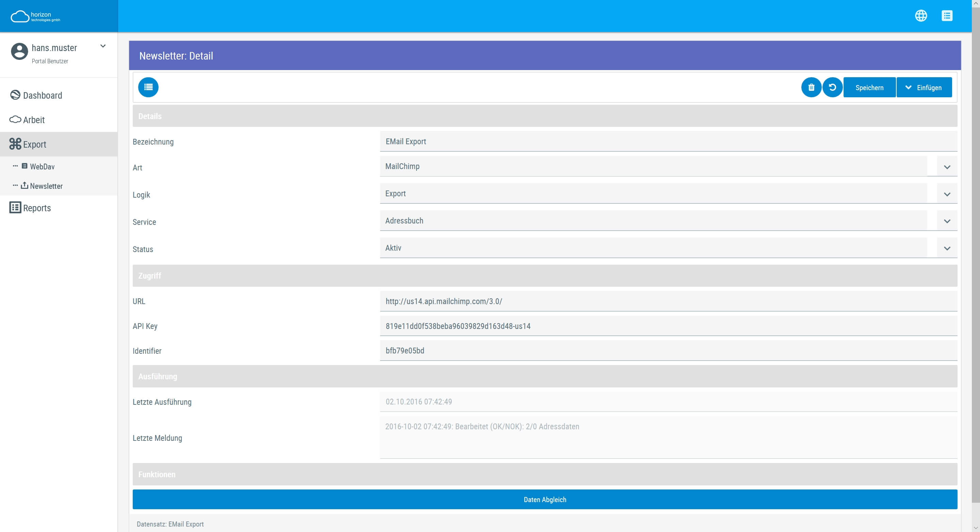Image resolution: width=980 pixels, height=532 pixels.
Task: Delete the record using the trash icon
Action: (811, 87)
